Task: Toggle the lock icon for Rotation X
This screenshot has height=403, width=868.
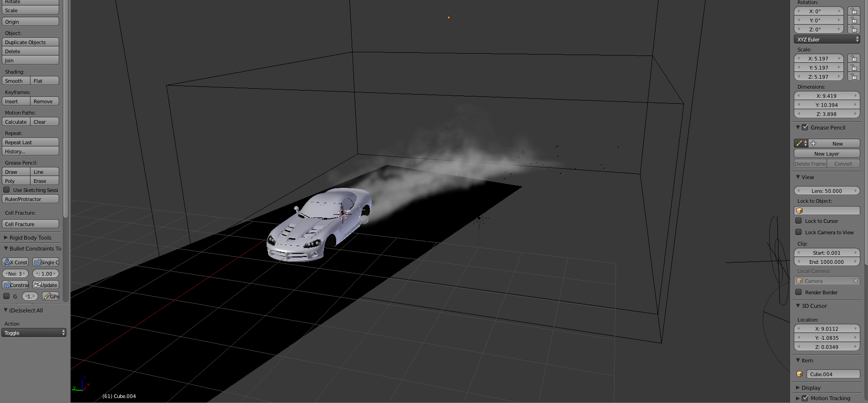Action: (854, 11)
